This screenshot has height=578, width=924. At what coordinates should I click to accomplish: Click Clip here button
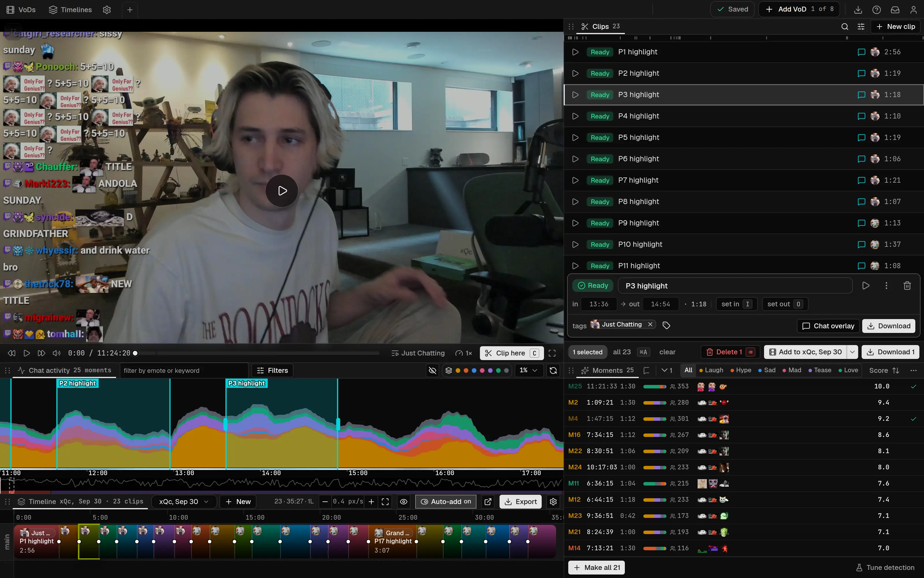pos(512,353)
